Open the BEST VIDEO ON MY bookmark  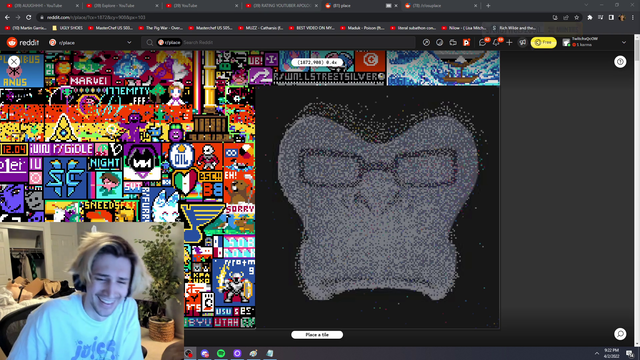312,28
